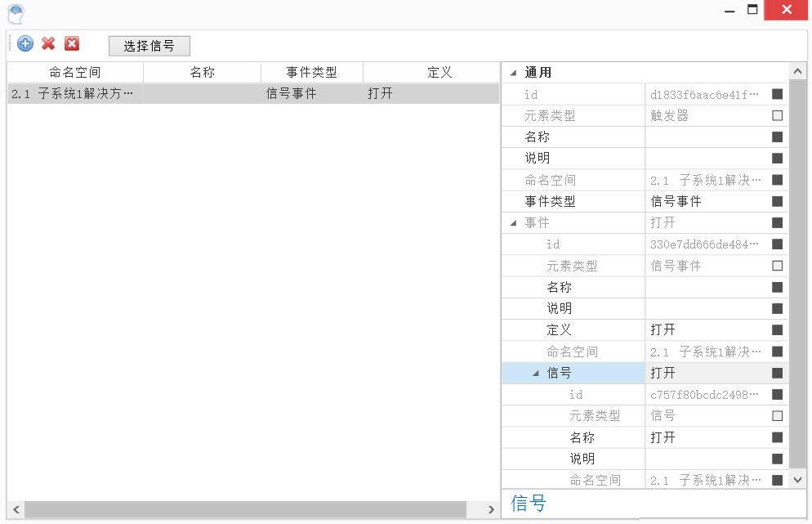Click the id value d1833f6aac6e41f…
Screen dimensions: 812x524
[x=704, y=94]
